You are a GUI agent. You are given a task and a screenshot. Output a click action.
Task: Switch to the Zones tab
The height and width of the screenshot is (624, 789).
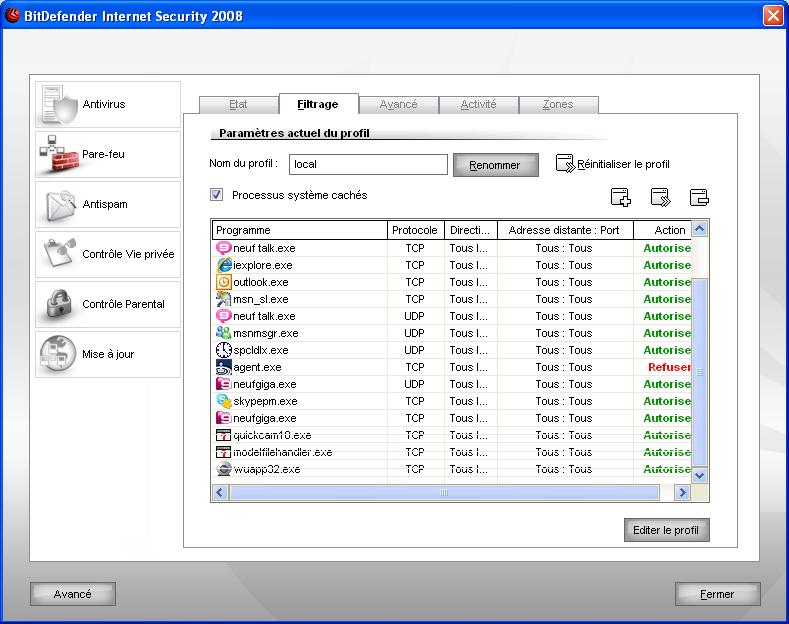(559, 105)
